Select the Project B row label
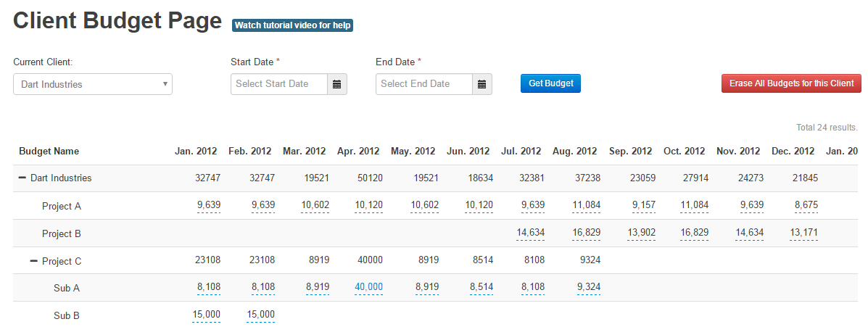The image size is (868, 327). 62,233
